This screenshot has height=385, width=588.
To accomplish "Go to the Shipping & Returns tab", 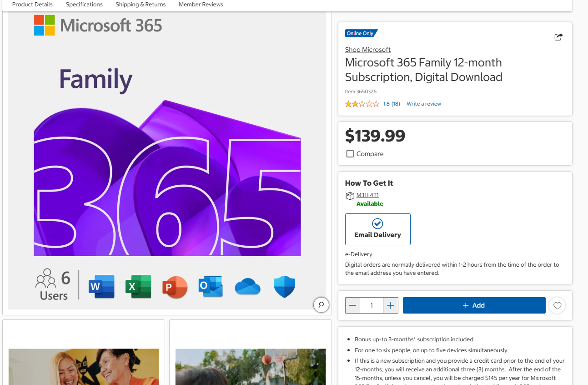I will pyautogui.click(x=141, y=5).
